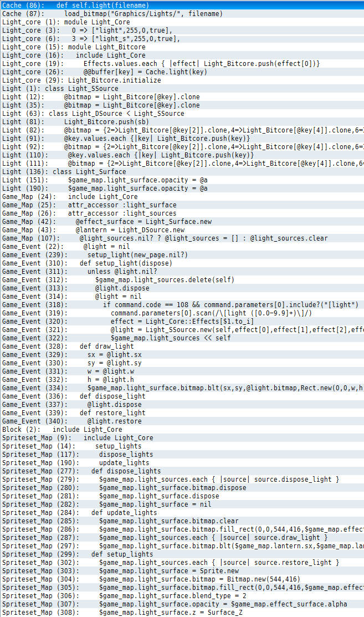Viewport: 364px width, 617px height.
Task: Click Game_Map (107) @light_sources.nil? row
Action: pos(182,238)
